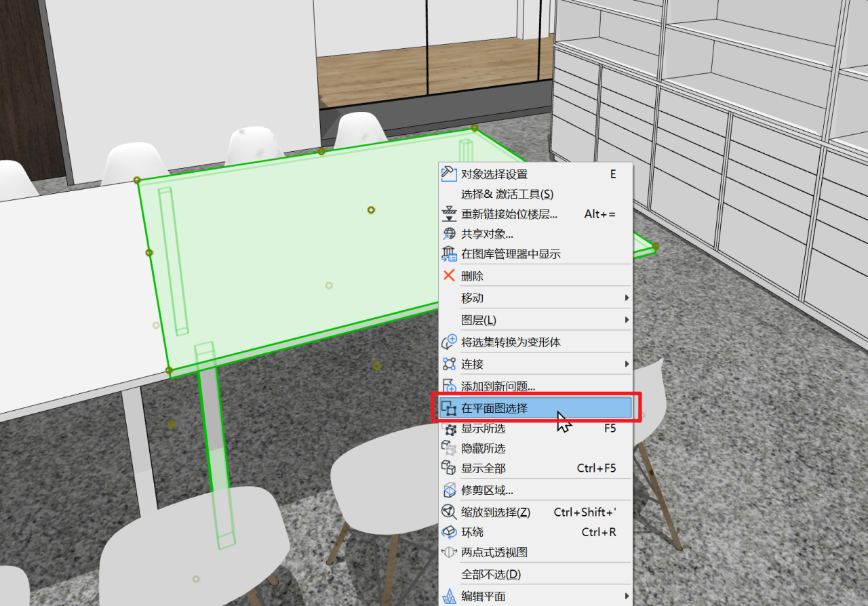Click the 共享对象 globe icon
The image size is (868, 606).
(449, 234)
